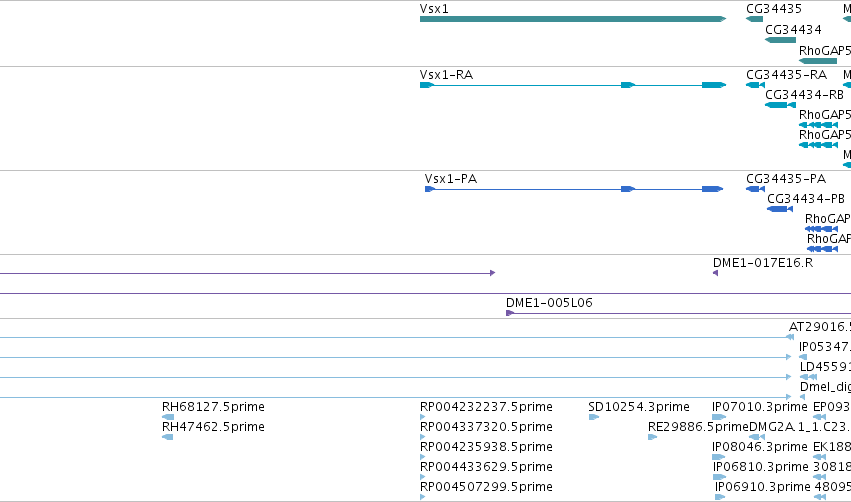Select the CG34435-RA transcript label

(786, 75)
